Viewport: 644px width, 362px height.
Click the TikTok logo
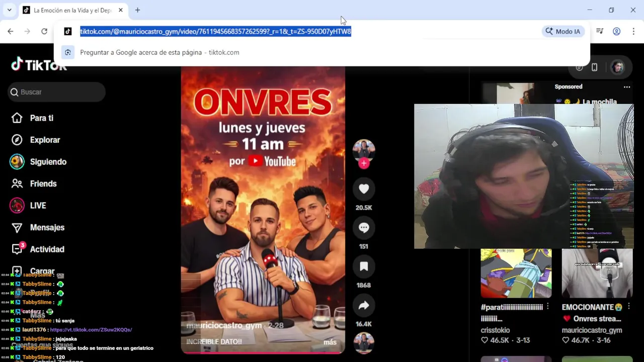39,65
